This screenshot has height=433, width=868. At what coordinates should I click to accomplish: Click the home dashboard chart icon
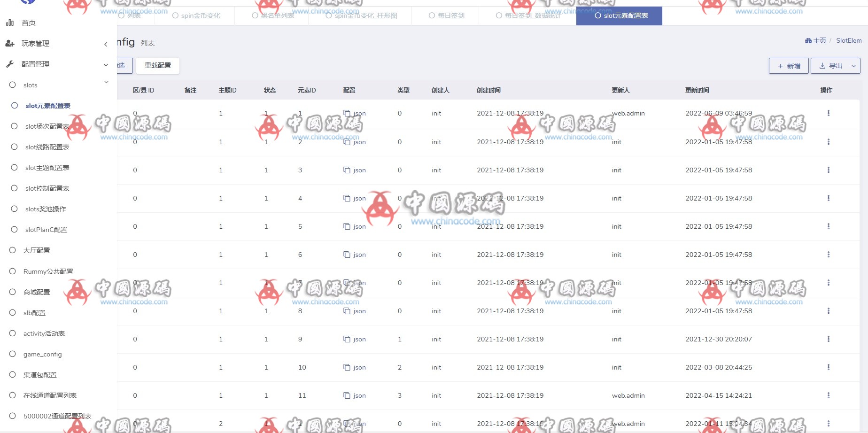click(x=10, y=23)
